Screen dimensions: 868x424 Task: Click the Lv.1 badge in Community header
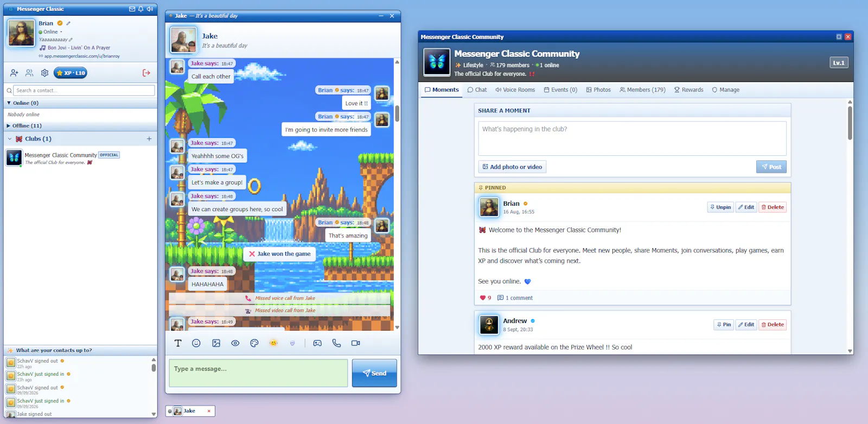click(839, 63)
